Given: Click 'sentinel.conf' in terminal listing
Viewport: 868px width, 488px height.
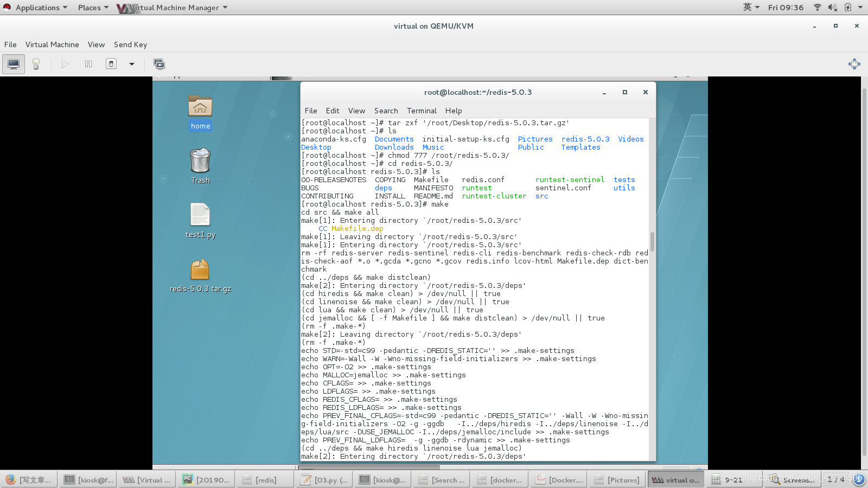Looking at the screenshot, I should (x=563, y=188).
